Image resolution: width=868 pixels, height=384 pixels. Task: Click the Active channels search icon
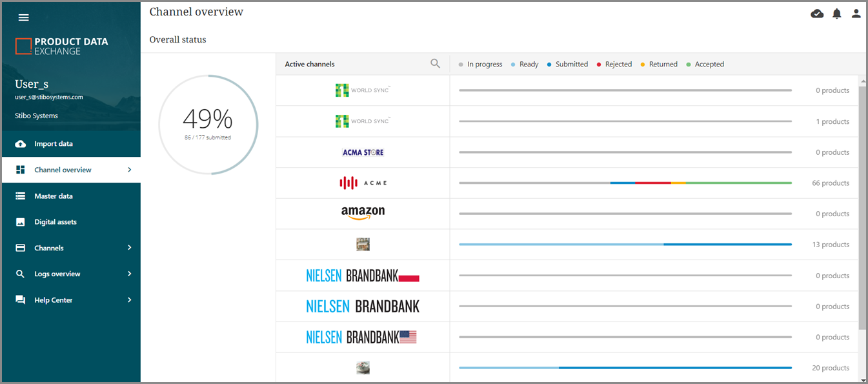click(x=436, y=64)
